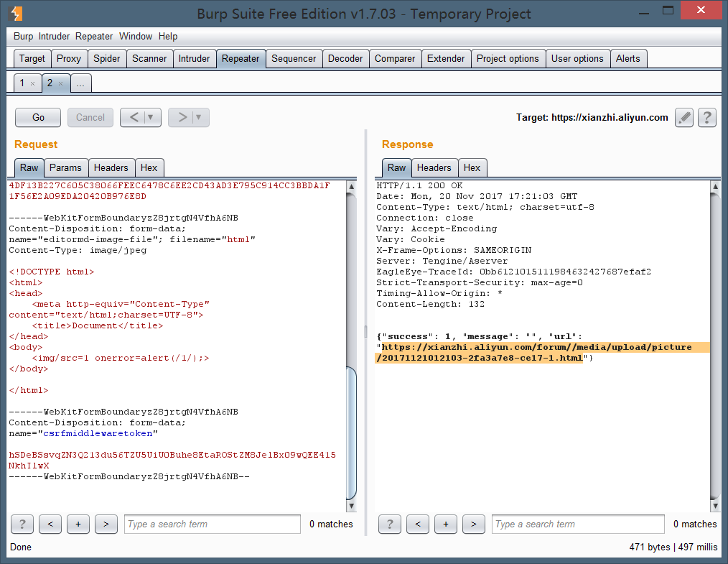This screenshot has width=728, height=564.
Task: Select the response Raw view tab
Action: pos(396,167)
